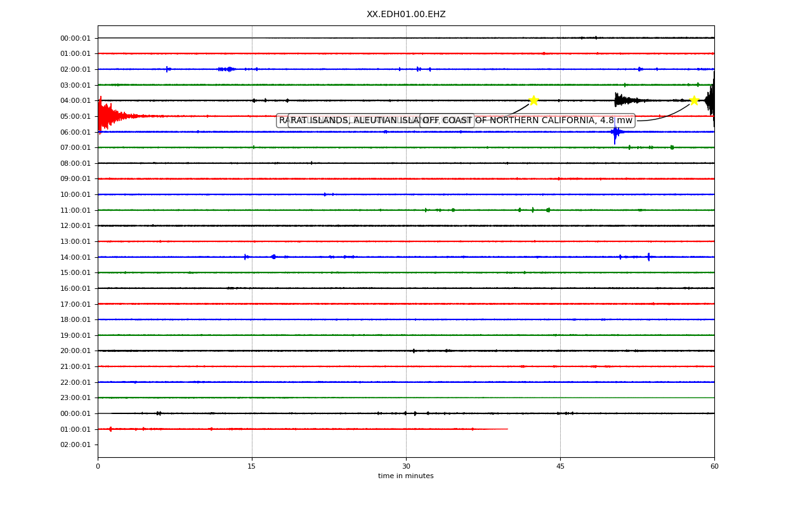The image size is (812, 508).
Task: Click the 45 tick on the x-axis
Action: pyautogui.click(x=560, y=467)
